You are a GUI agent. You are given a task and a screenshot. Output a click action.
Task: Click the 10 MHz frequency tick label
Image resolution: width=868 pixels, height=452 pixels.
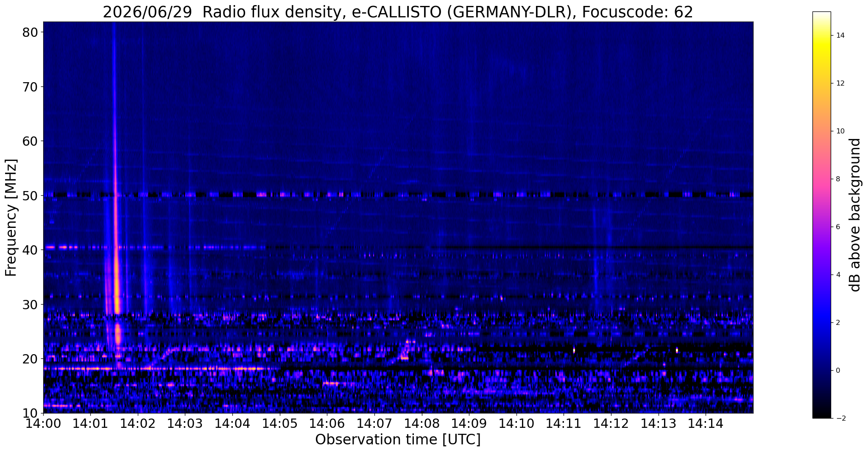pyautogui.click(x=31, y=413)
